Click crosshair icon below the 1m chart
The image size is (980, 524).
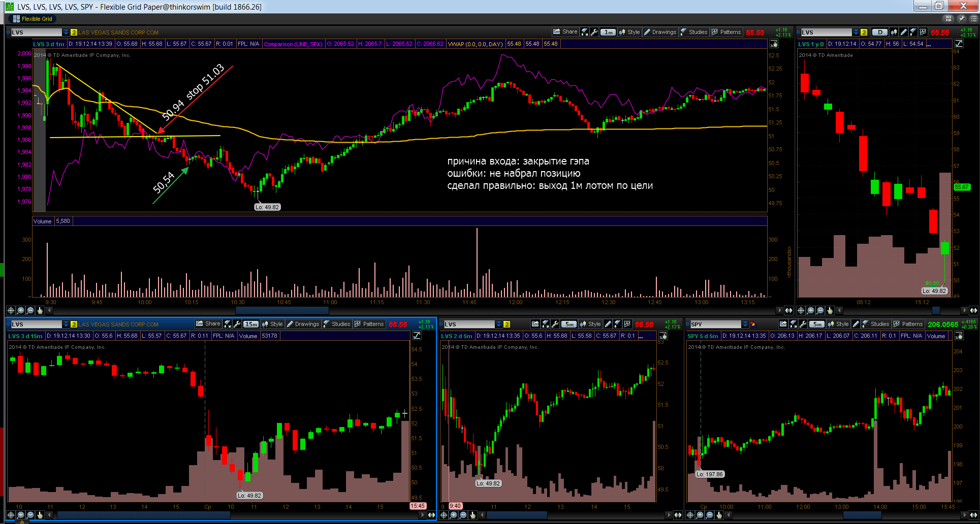(11, 310)
